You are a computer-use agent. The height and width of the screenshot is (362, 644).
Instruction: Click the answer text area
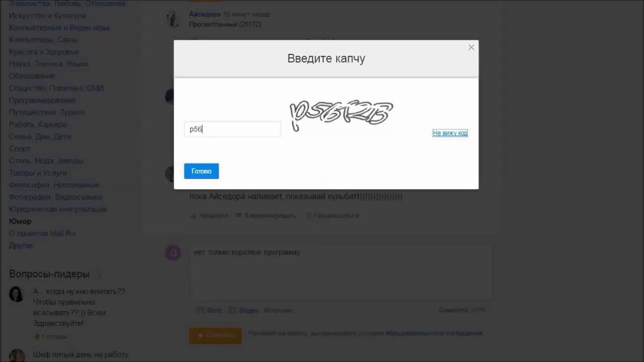tap(340, 273)
